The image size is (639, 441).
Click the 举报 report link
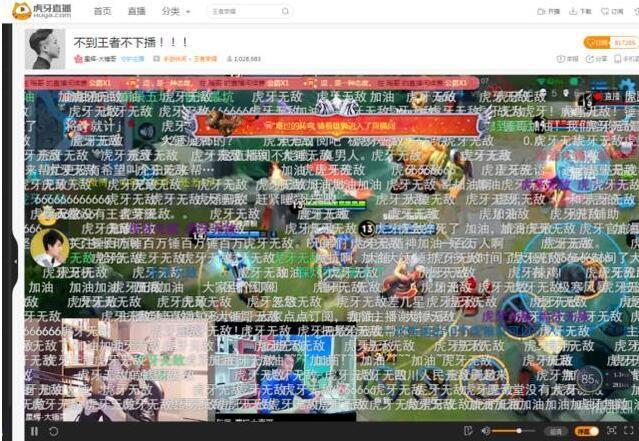(x=567, y=59)
